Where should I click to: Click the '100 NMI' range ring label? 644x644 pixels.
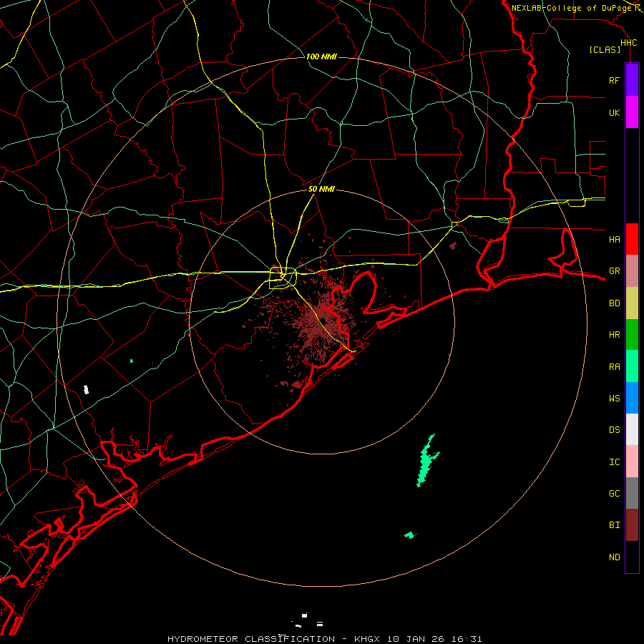(321, 57)
